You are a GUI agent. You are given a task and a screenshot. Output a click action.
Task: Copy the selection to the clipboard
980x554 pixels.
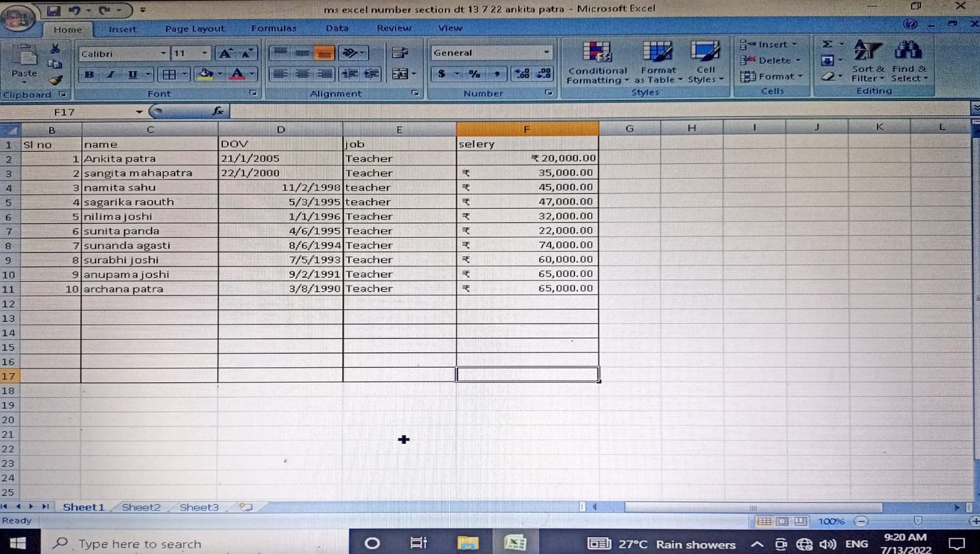pos(55,64)
